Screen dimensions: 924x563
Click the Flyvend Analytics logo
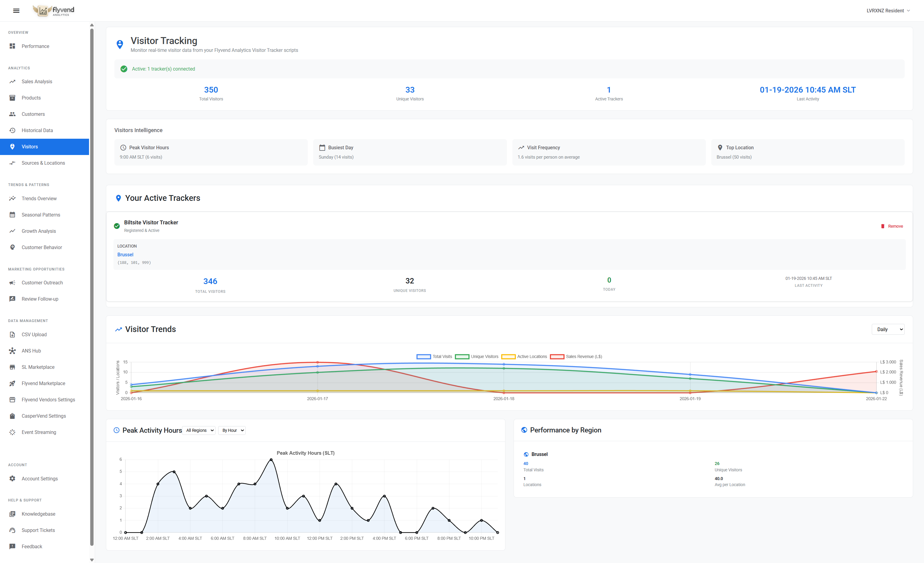tap(53, 11)
